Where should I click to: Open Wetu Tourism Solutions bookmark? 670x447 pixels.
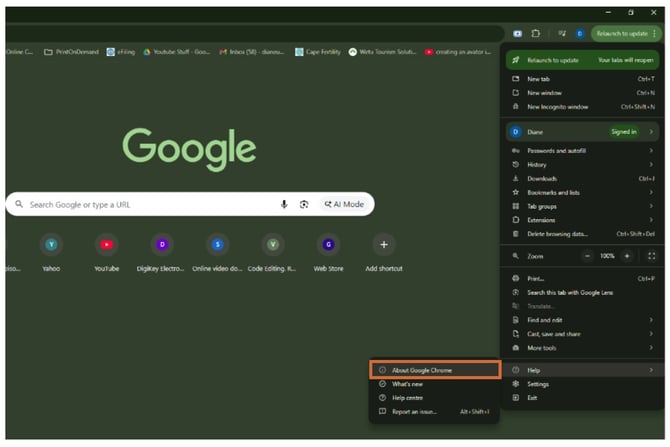pyautogui.click(x=383, y=52)
